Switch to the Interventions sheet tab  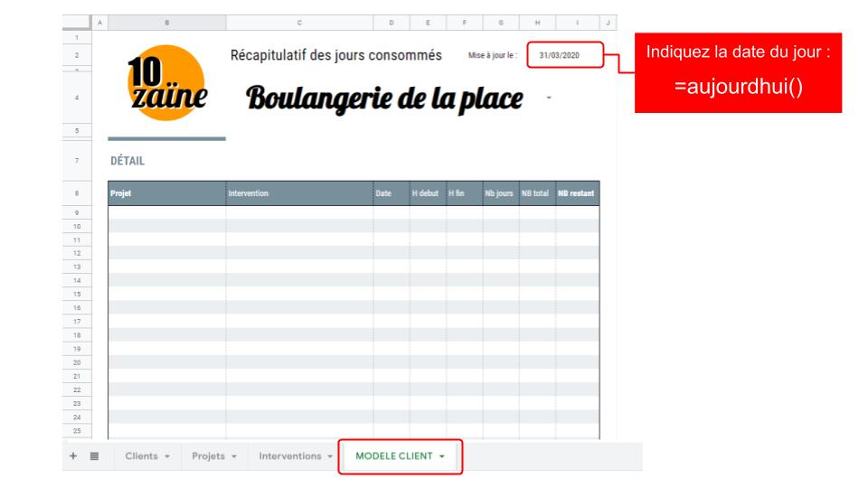(x=290, y=455)
